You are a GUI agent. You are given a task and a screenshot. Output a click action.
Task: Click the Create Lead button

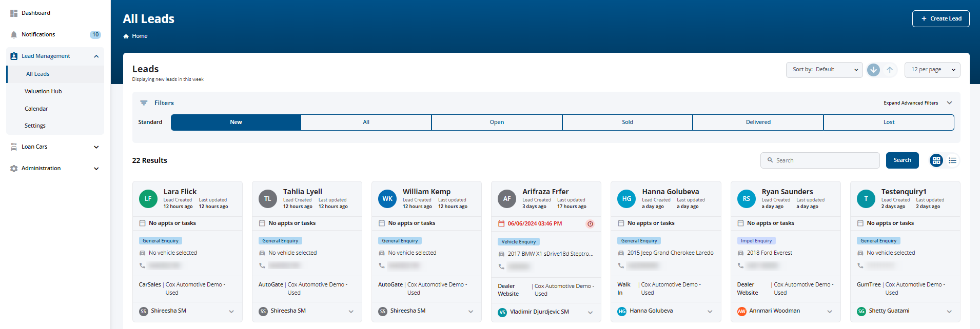(x=941, y=18)
